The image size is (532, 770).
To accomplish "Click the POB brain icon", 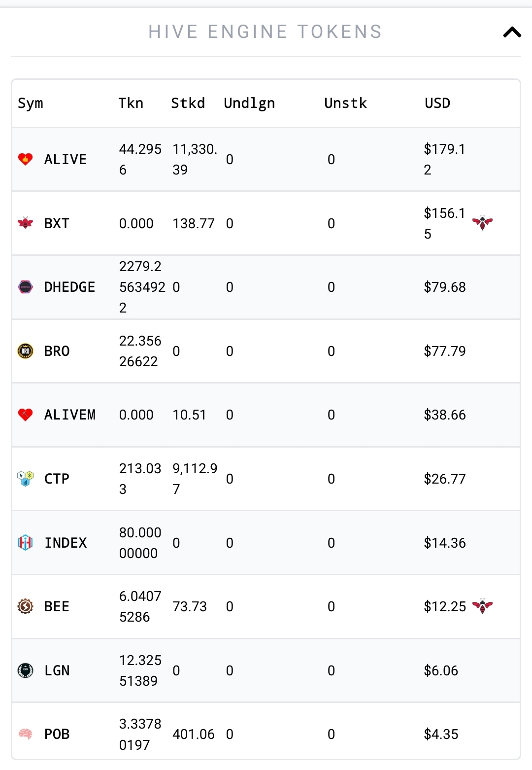I will point(25,734).
